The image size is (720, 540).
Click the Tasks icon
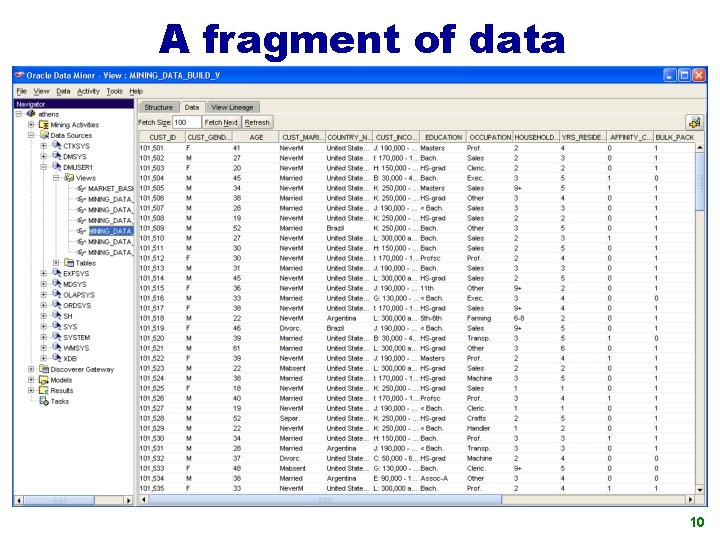click(x=44, y=401)
